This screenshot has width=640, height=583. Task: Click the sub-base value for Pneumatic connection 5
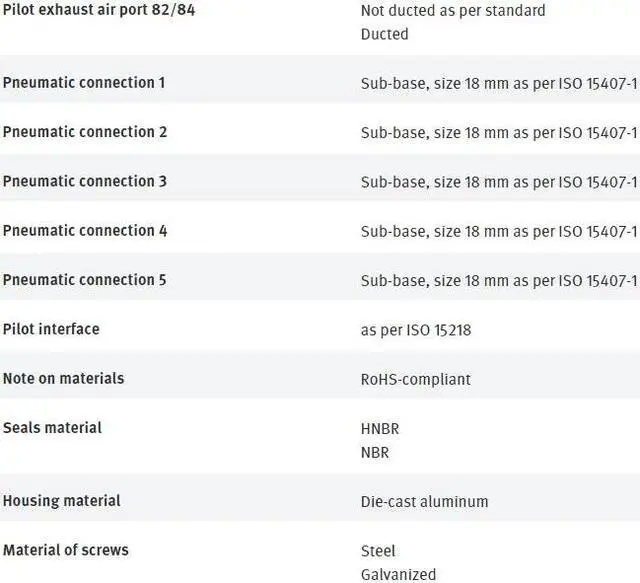pyautogui.click(x=498, y=281)
